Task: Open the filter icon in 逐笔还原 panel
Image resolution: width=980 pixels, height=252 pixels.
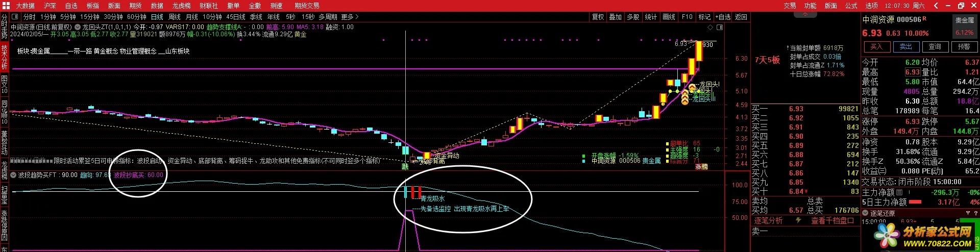Action: [968, 213]
